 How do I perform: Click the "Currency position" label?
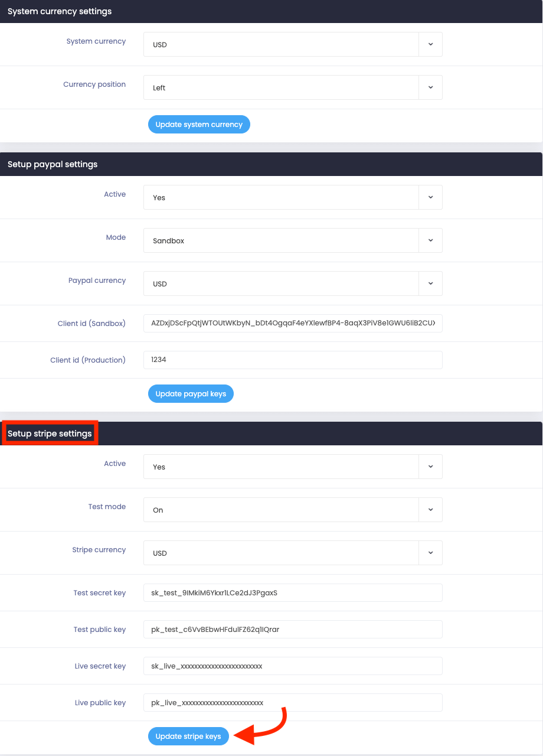pos(94,84)
